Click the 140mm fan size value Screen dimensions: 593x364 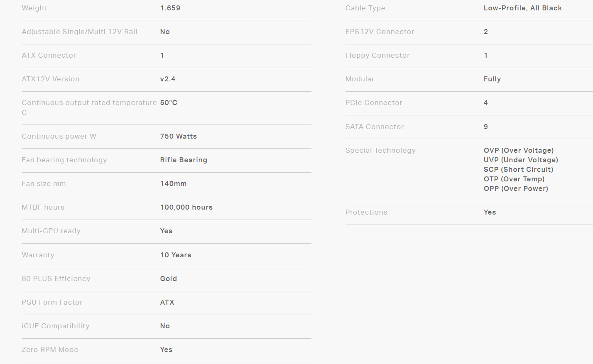(x=173, y=183)
